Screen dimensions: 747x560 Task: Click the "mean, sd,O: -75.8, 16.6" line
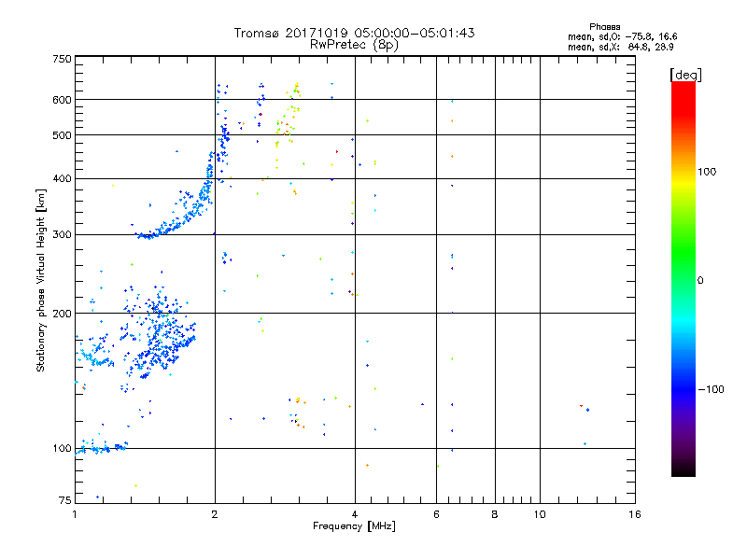(x=622, y=36)
